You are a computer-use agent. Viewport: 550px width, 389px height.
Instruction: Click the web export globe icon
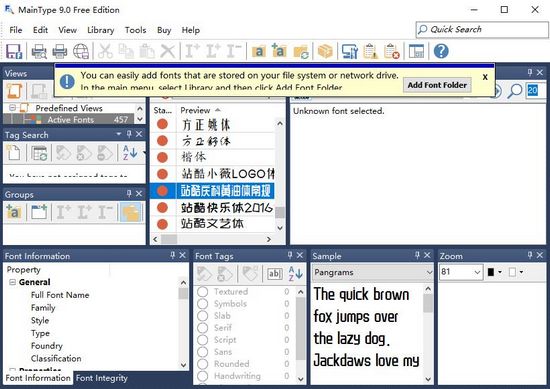(81, 51)
